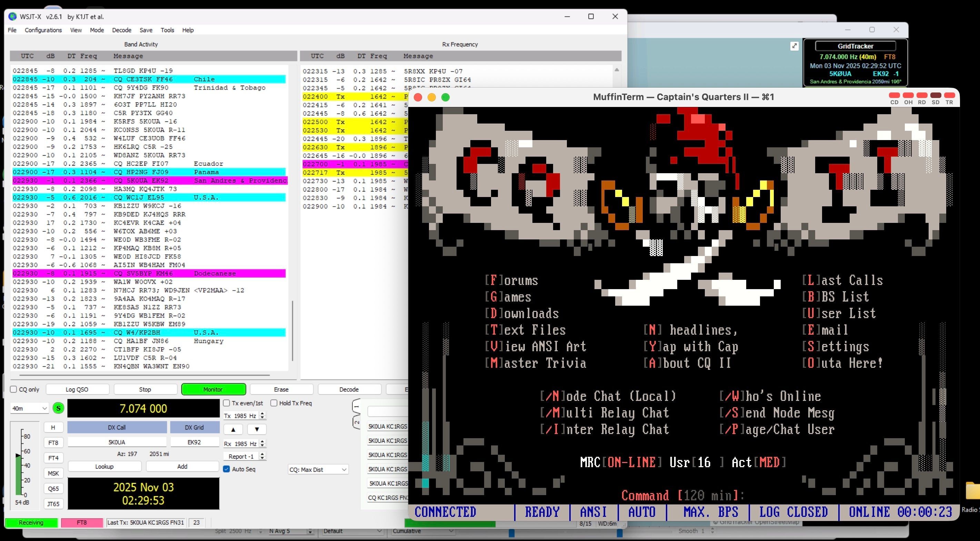Open the 40m band dropdown

click(x=29, y=408)
